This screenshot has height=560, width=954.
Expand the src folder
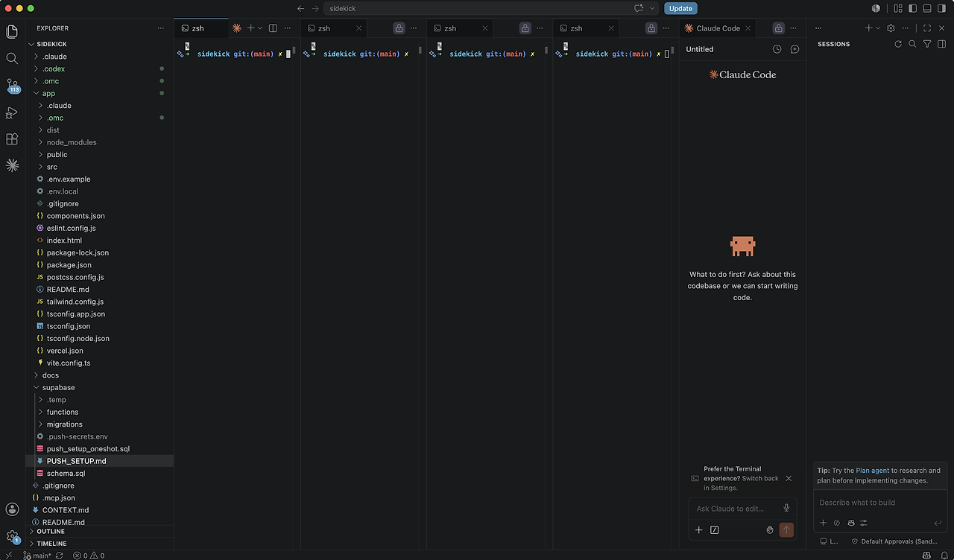[x=100, y=167]
